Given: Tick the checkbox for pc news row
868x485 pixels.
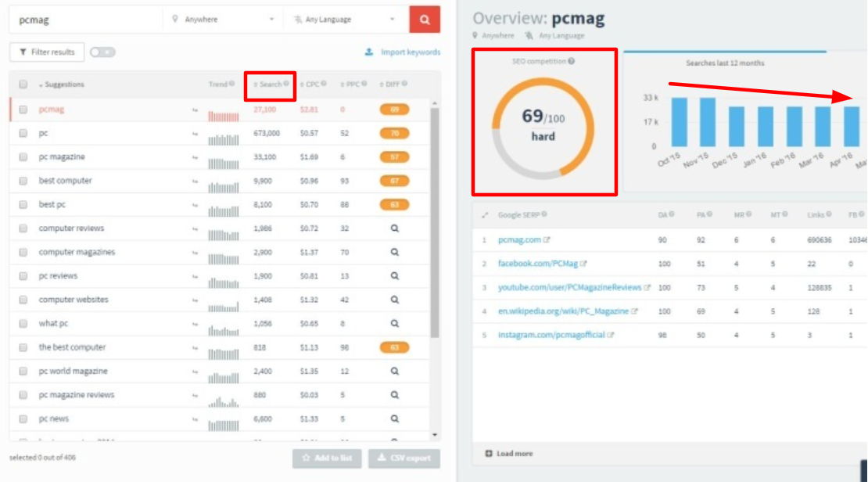Looking at the screenshot, I should 23,419.
